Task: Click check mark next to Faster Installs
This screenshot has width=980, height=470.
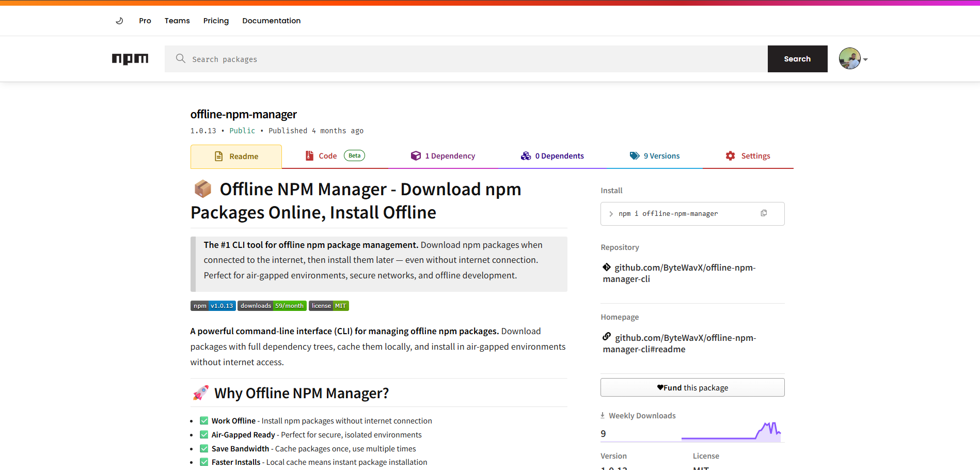Action: 204,462
